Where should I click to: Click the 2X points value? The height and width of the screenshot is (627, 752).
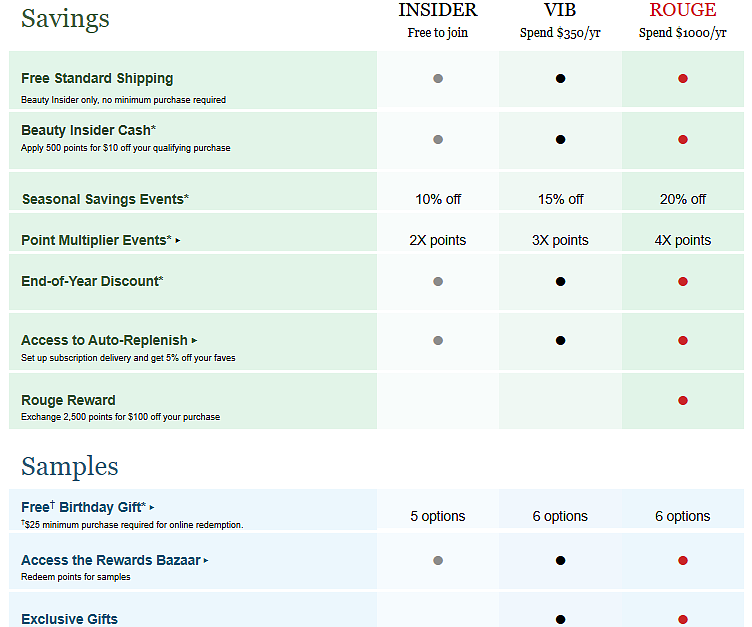[x=437, y=240]
